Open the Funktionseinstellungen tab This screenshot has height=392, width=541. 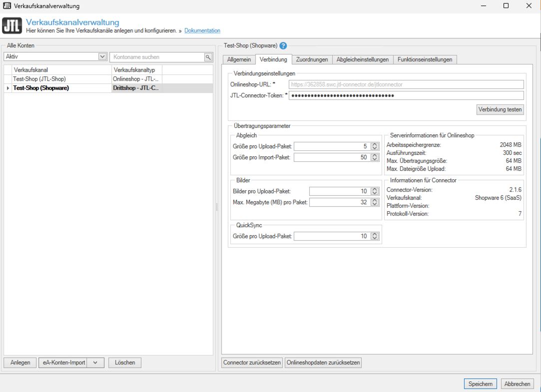point(425,59)
